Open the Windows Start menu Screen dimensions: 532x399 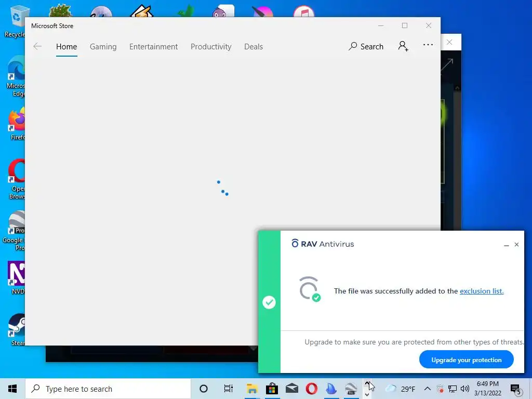[12, 389]
